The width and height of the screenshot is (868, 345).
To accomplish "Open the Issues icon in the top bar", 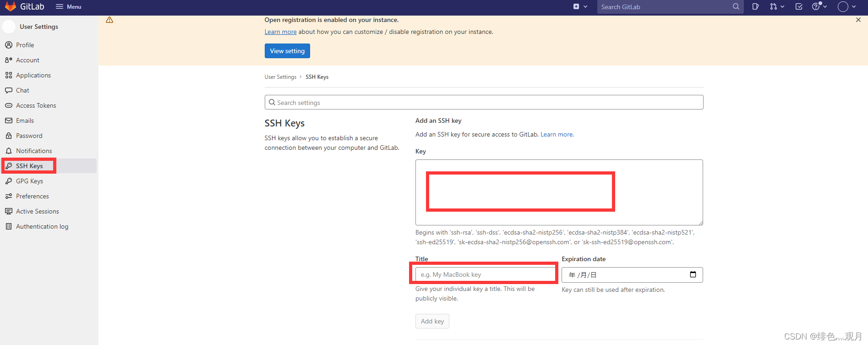I will tap(756, 6).
